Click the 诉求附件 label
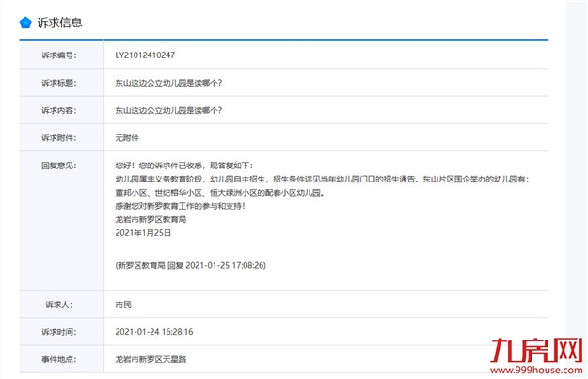Image resolution: width=588 pixels, height=379 pixels. click(x=59, y=138)
